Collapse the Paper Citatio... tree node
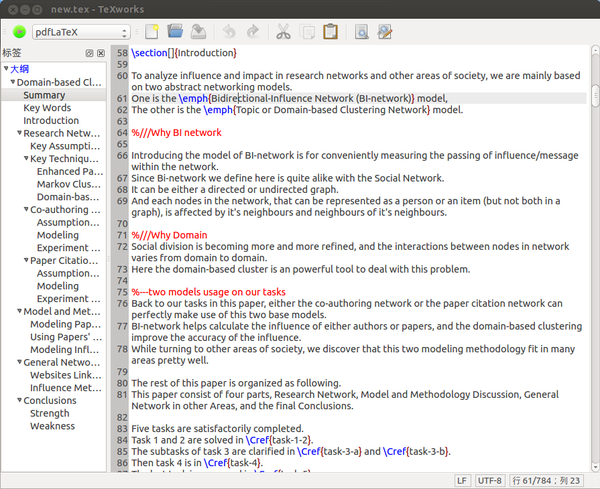 tap(26, 260)
